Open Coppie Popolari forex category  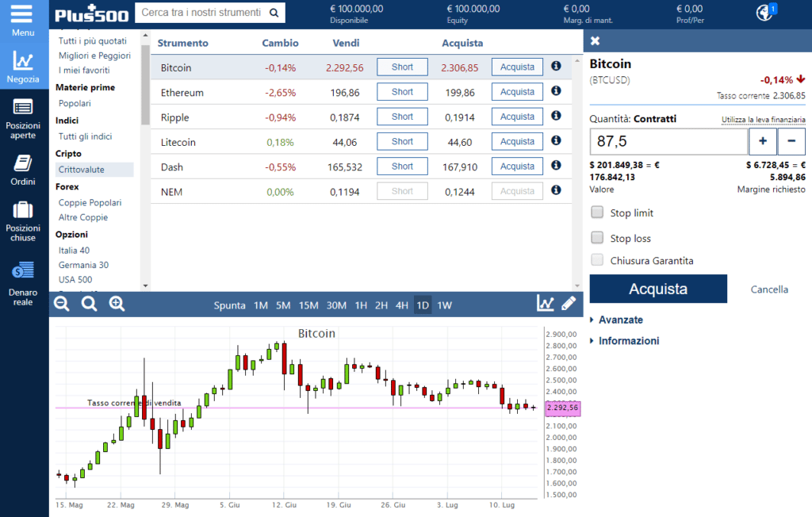pyautogui.click(x=90, y=202)
